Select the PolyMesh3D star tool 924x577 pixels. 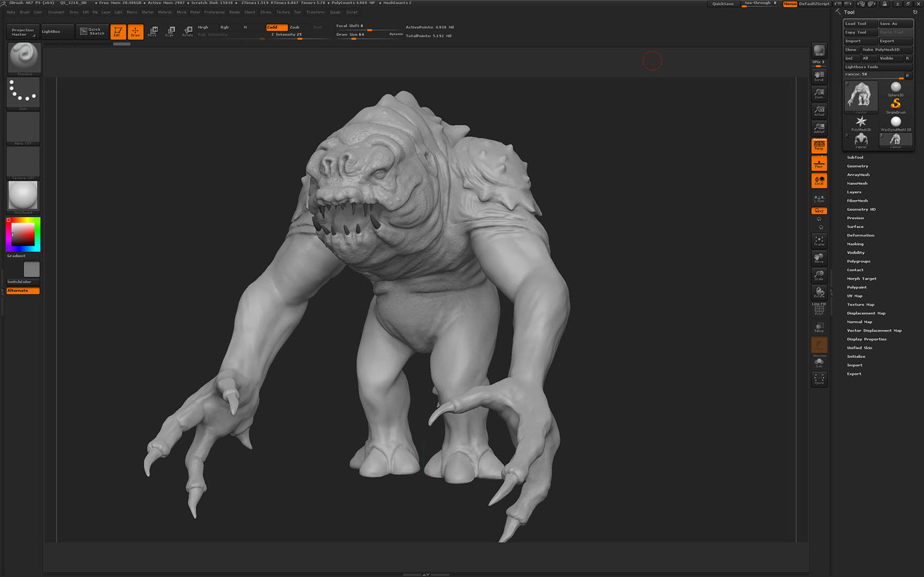coord(861,123)
